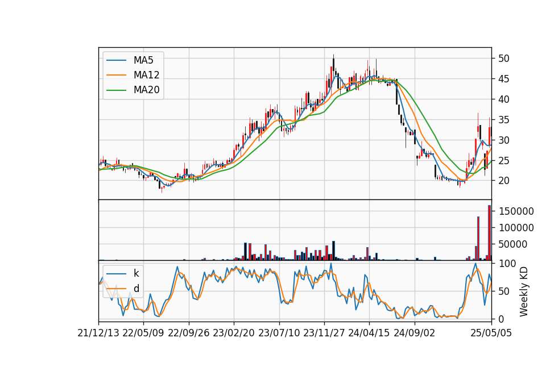Click the 23/11/27 date tick label
546x392 pixels.
(x=324, y=333)
